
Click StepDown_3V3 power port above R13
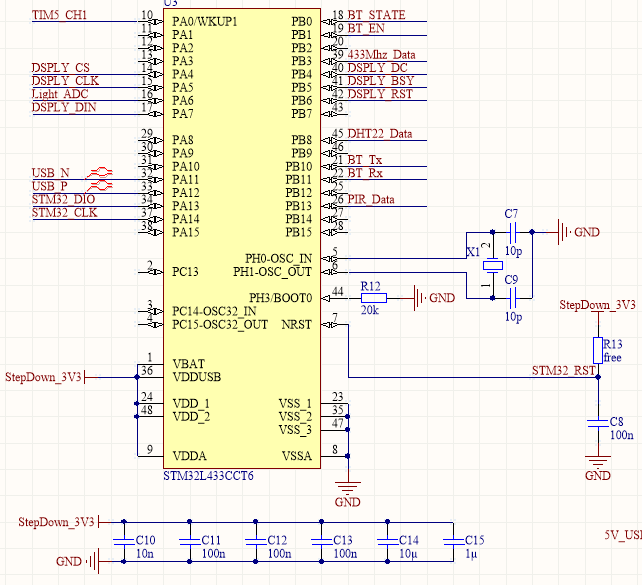coord(598,305)
